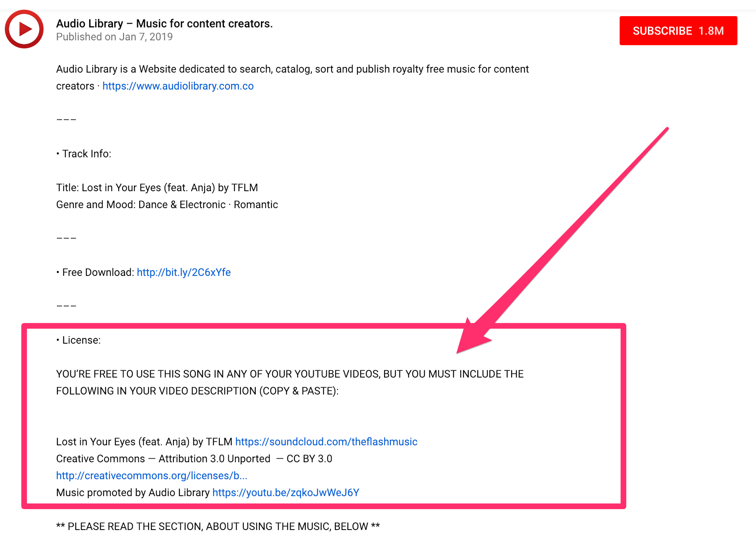Click the 'Title: Lost in Your Eyes' line
The width and height of the screenshot is (756, 551).
pyautogui.click(x=157, y=188)
